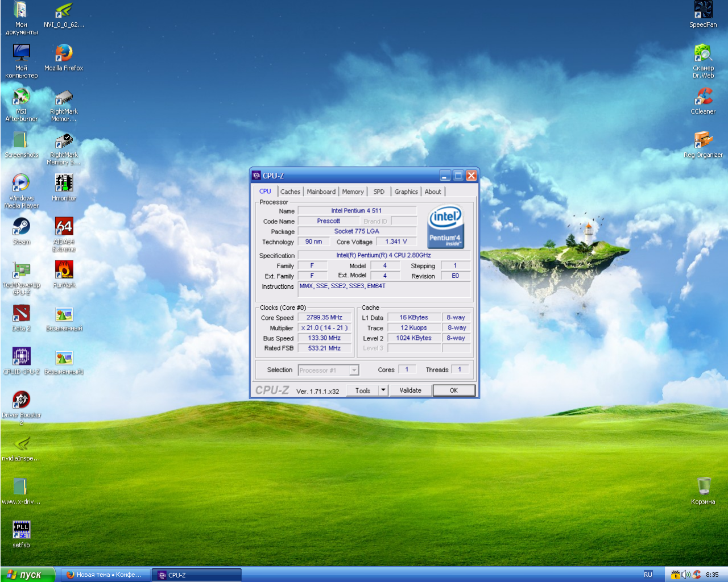Switch to the Firefox taskbar window
Screen dimensions: 728x582
point(105,575)
